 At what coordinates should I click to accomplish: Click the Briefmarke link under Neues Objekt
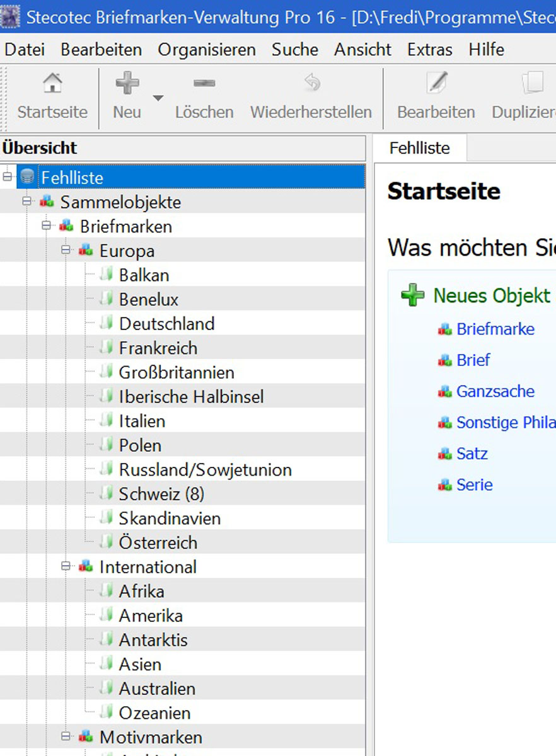coord(495,329)
